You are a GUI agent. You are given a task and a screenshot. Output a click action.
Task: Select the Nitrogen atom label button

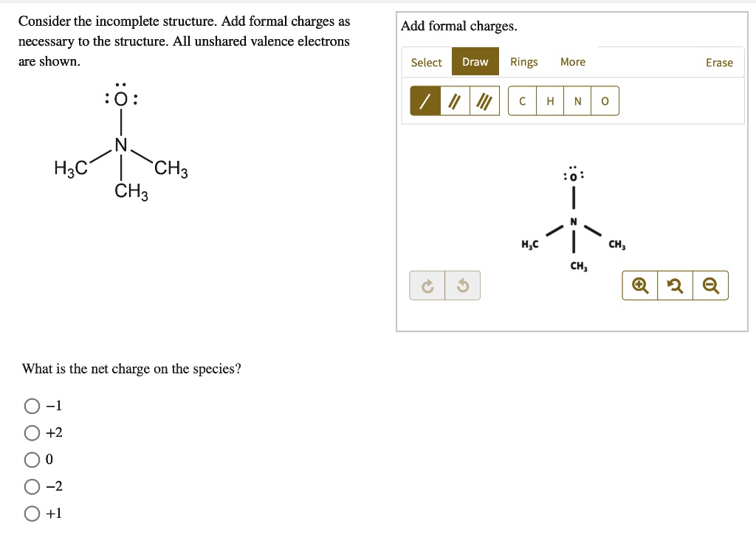tap(577, 102)
